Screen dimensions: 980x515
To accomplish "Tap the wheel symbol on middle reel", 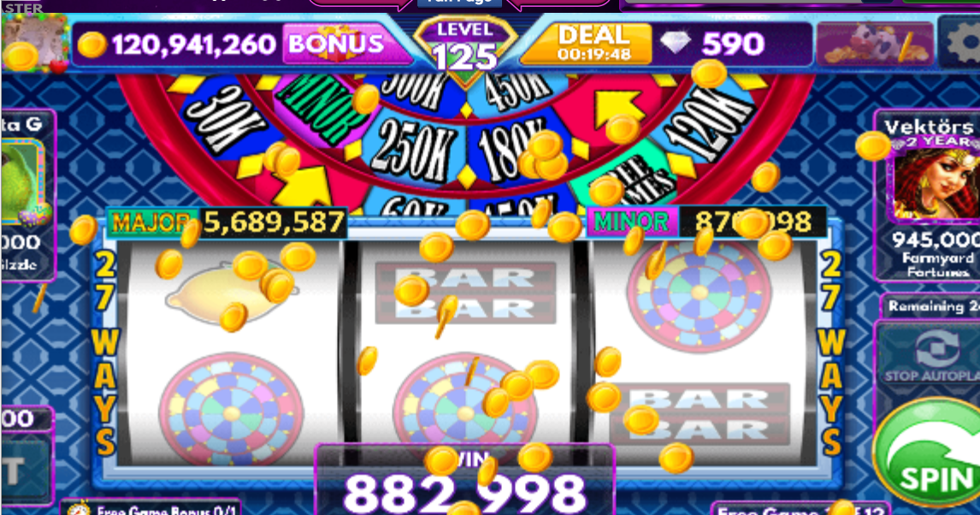I will coord(465,412).
